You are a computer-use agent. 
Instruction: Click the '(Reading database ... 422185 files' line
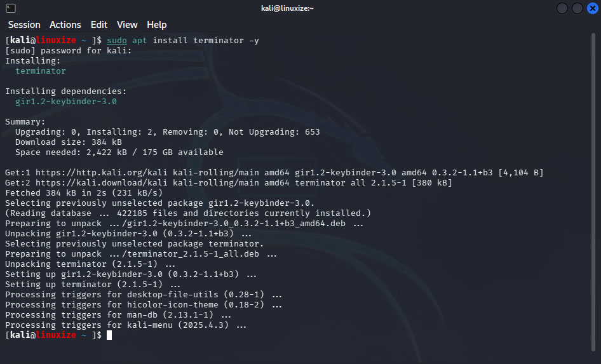coord(188,213)
